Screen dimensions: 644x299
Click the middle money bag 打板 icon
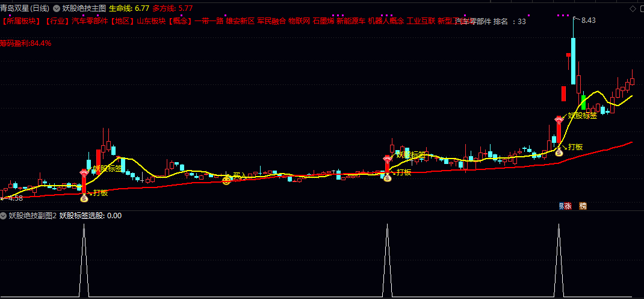point(388,178)
